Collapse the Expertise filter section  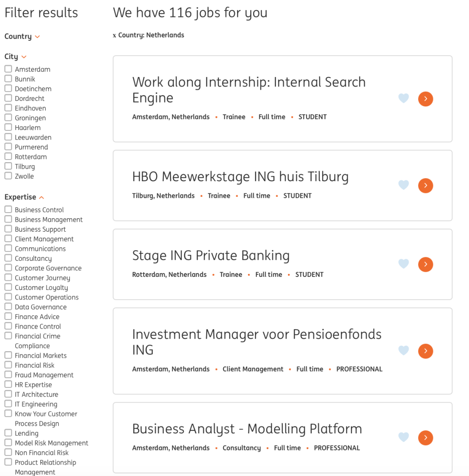pyautogui.click(x=24, y=197)
